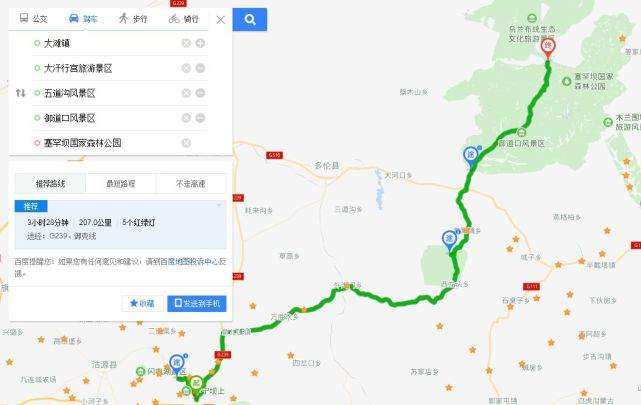Click the green start marker on map

(x=196, y=383)
